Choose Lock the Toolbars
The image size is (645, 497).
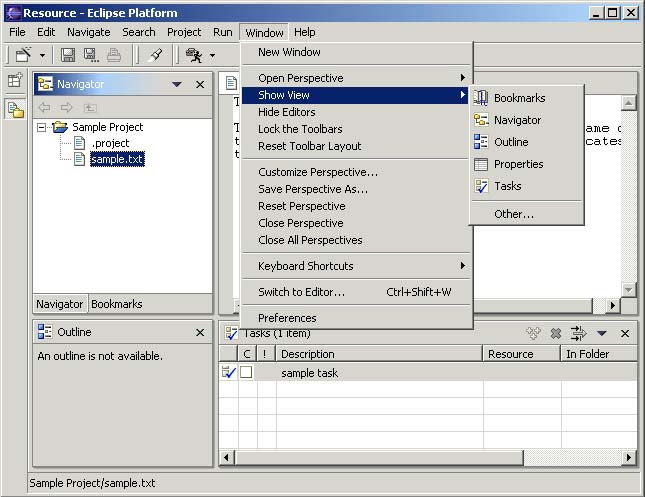coord(355,129)
